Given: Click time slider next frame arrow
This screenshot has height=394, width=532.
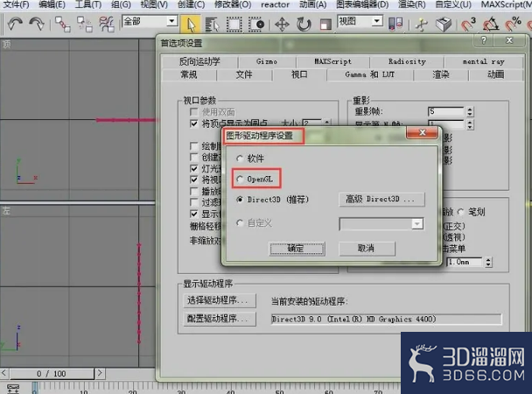Looking at the screenshot, I should pyautogui.click(x=100, y=373).
